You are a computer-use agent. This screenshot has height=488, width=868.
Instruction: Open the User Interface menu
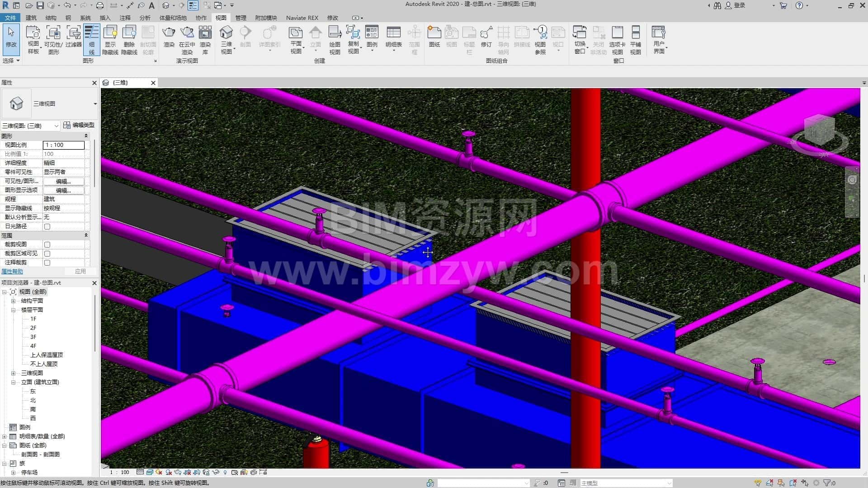pyautogui.click(x=659, y=40)
